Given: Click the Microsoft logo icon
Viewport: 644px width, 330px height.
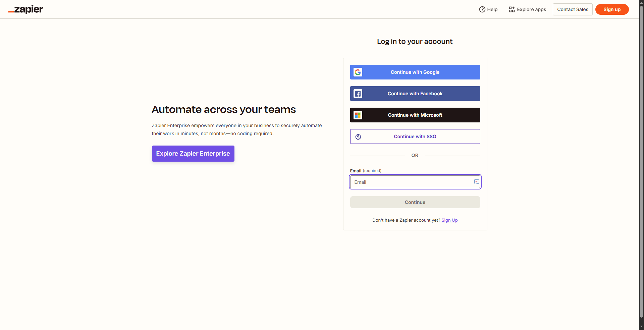Looking at the screenshot, I should pos(358,115).
